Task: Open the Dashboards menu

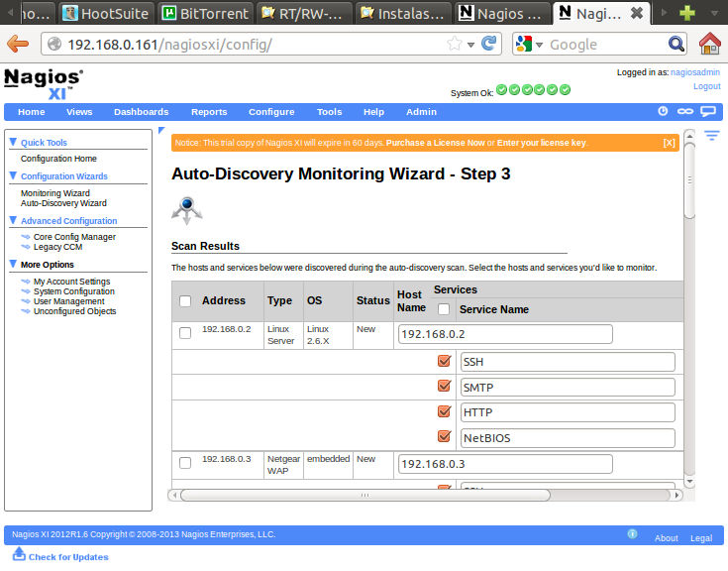Action: [x=141, y=112]
